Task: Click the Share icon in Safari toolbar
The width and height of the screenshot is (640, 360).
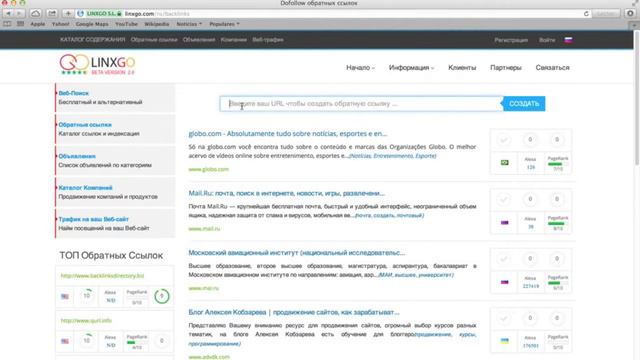Action: (52, 13)
